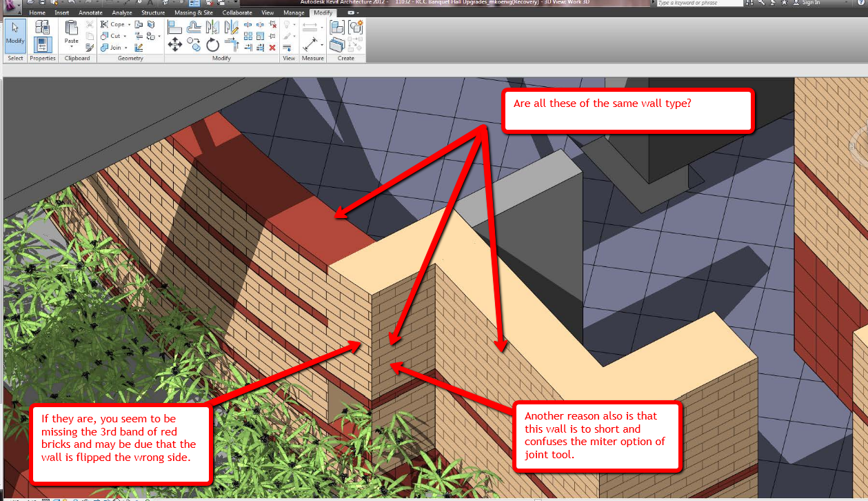
Task: Click the active Modify ribbon tab
Action: pyautogui.click(x=323, y=12)
